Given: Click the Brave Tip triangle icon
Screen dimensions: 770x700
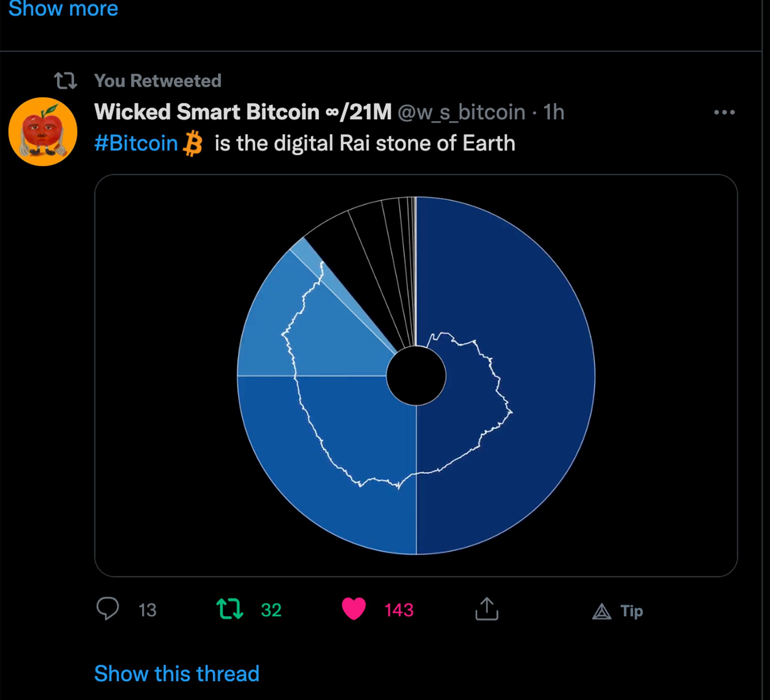Looking at the screenshot, I should pyautogui.click(x=602, y=611).
